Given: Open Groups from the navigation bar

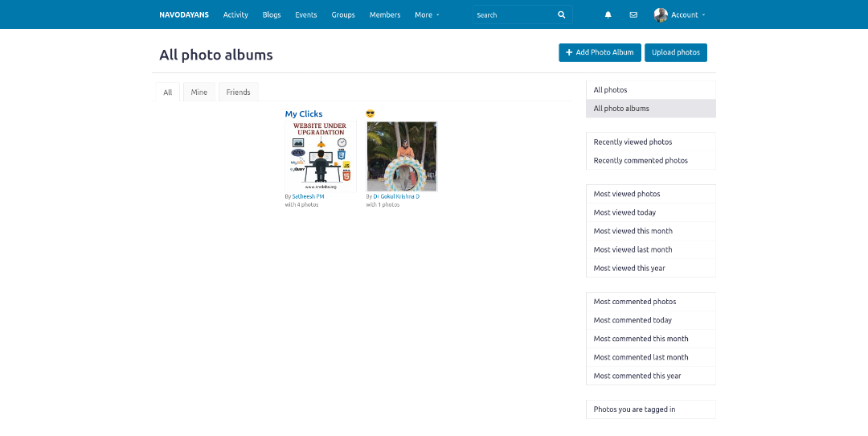Looking at the screenshot, I should [343, 14].
